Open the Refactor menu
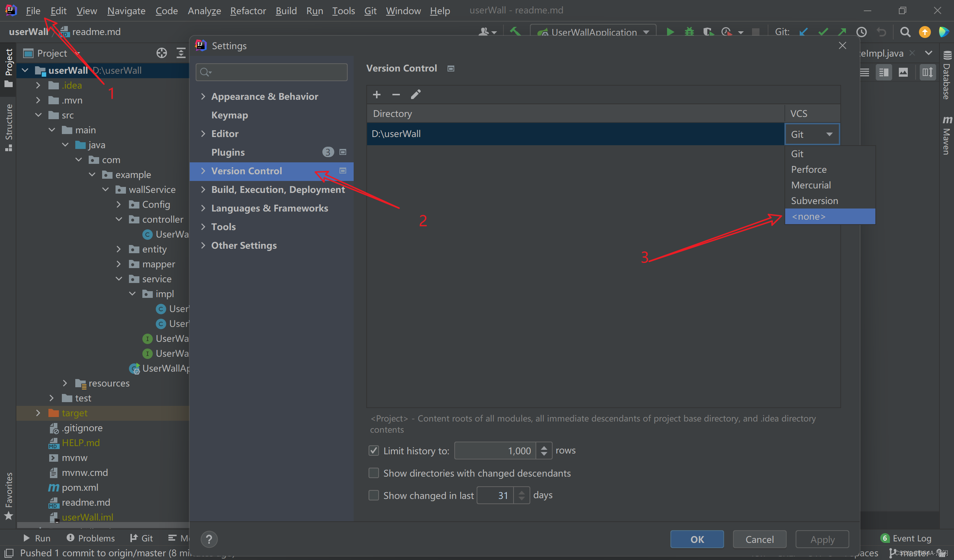 point(248,10)
